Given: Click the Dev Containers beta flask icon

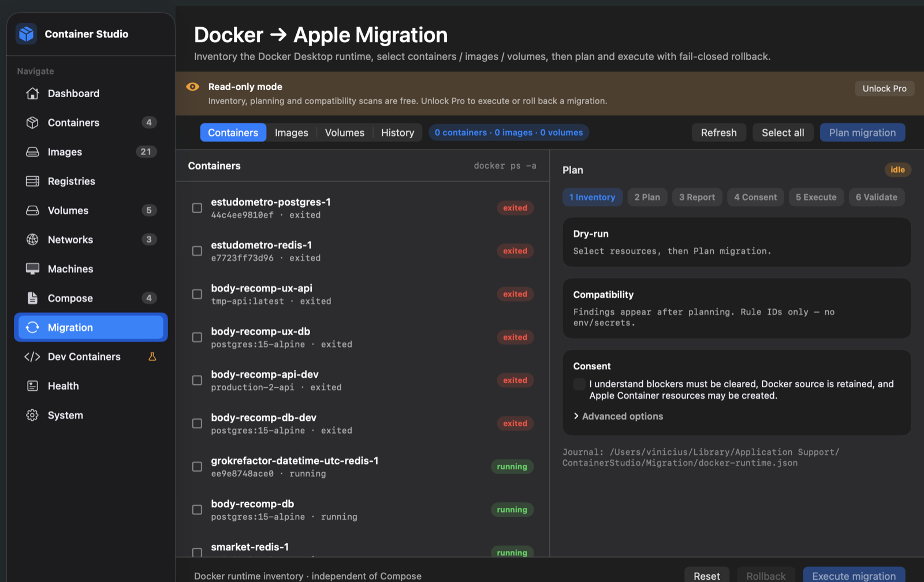Looking at the screenshot, I should pyautogui.click(x=152, y=357).
